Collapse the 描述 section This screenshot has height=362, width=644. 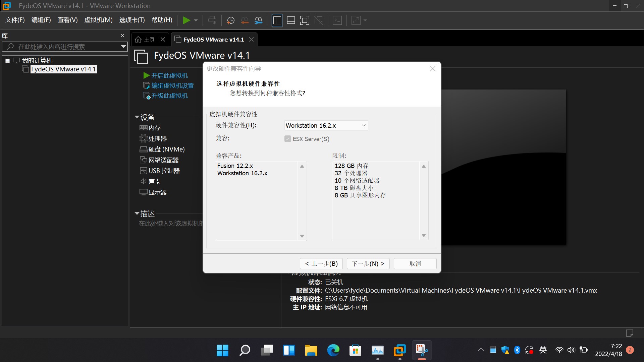click(x=137, y=213)
